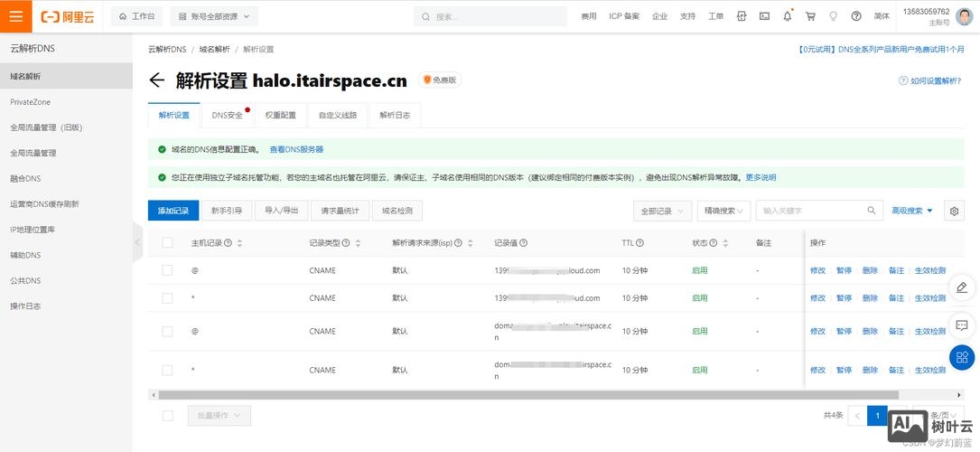Sort by 主机记录 column
This screenshot has width=980, height=452.
[x=239, y=243]
